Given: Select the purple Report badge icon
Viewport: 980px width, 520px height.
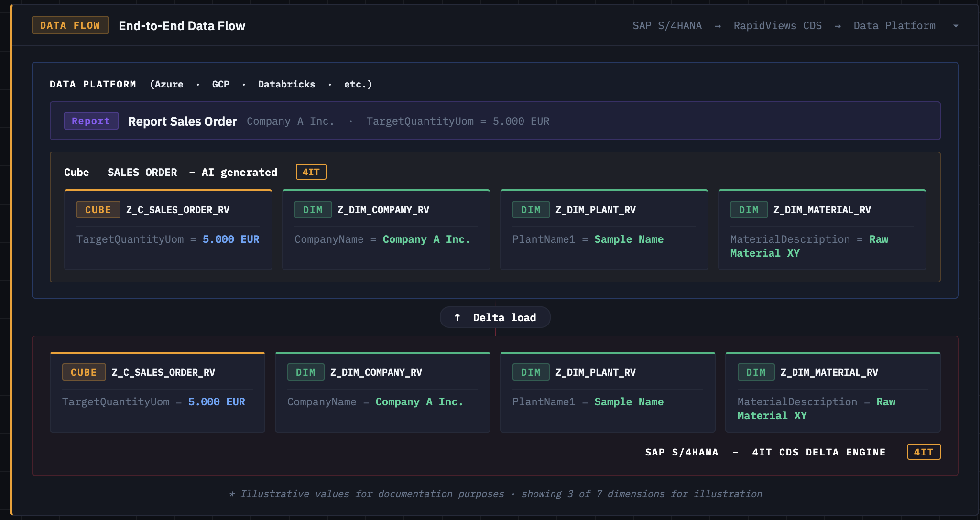Looking at the screenshot, I should [91, 120].
